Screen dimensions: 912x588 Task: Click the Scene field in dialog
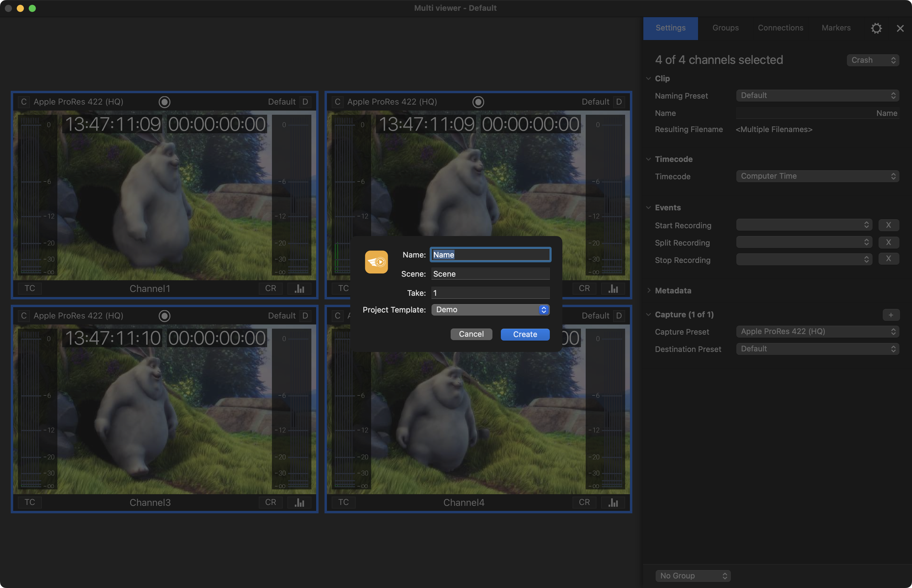pyautogui.click(x=491, y=274)
